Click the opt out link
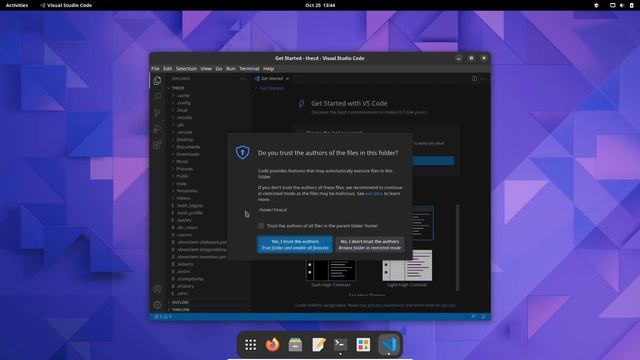 point(447,305)
